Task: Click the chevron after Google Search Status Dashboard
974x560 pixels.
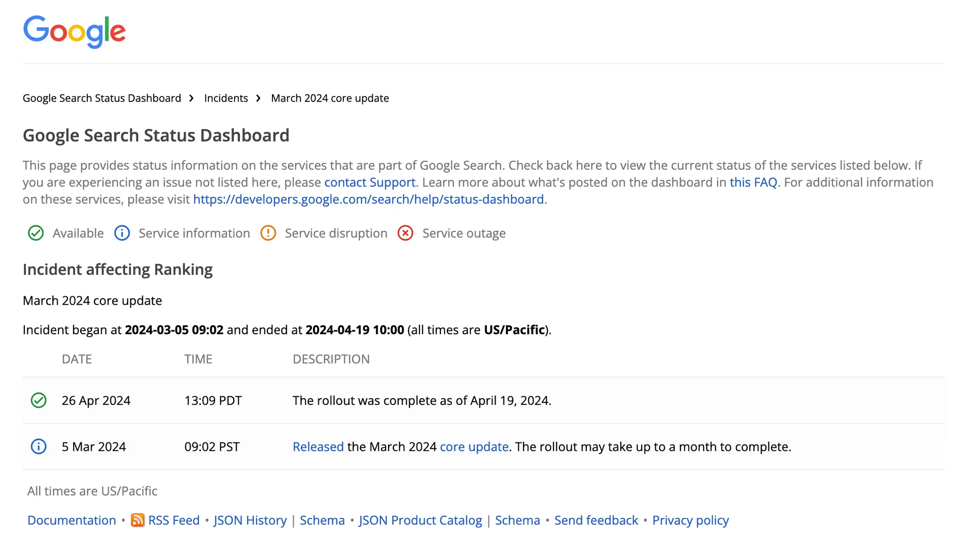Action: [x=191, y=98]
